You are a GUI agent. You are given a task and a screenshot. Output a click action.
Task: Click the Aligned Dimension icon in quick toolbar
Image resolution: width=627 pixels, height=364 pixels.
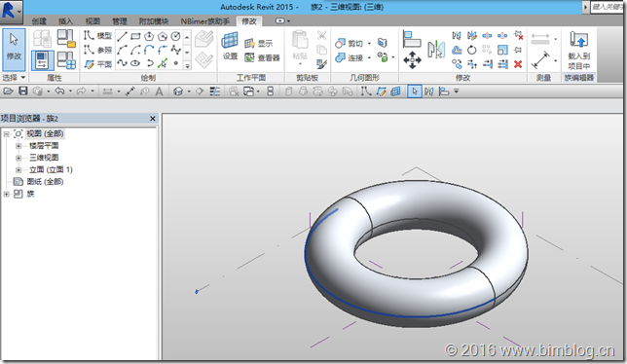pos(129,91)
